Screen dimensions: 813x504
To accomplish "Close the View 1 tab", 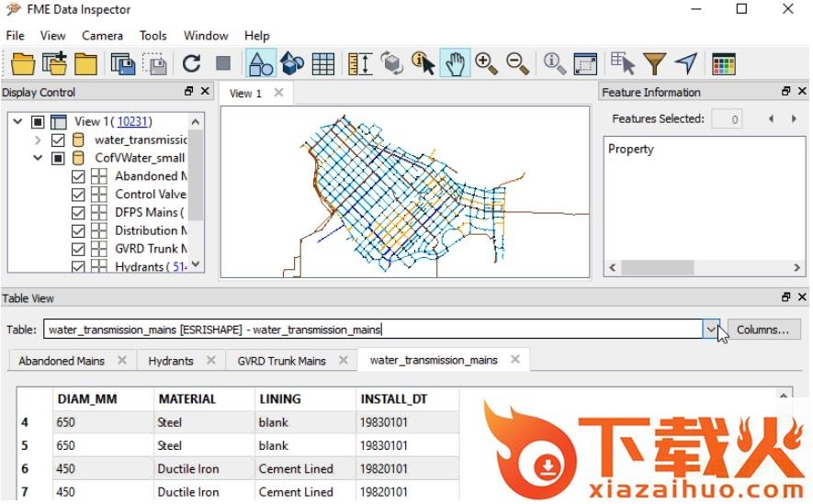I will point(279,92).
